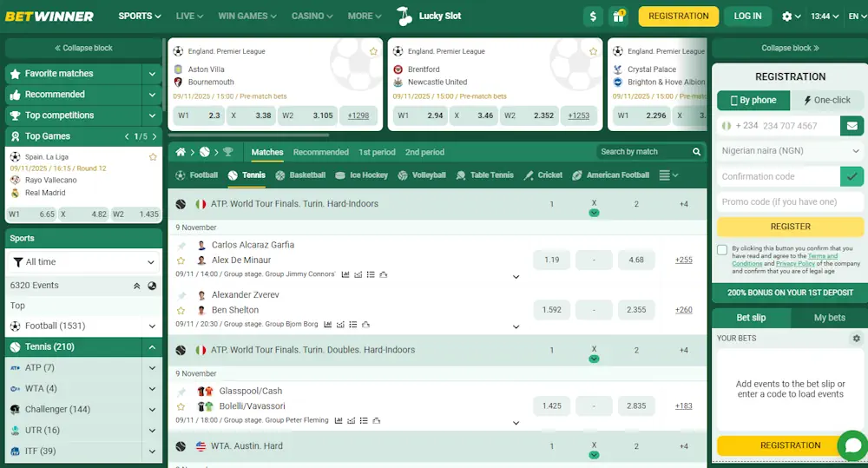Viewport: 868px width, 468px height.
Task: Favorite the Rayo Vallecano vs Real Madrid game
Action: [x=153, y=157]
